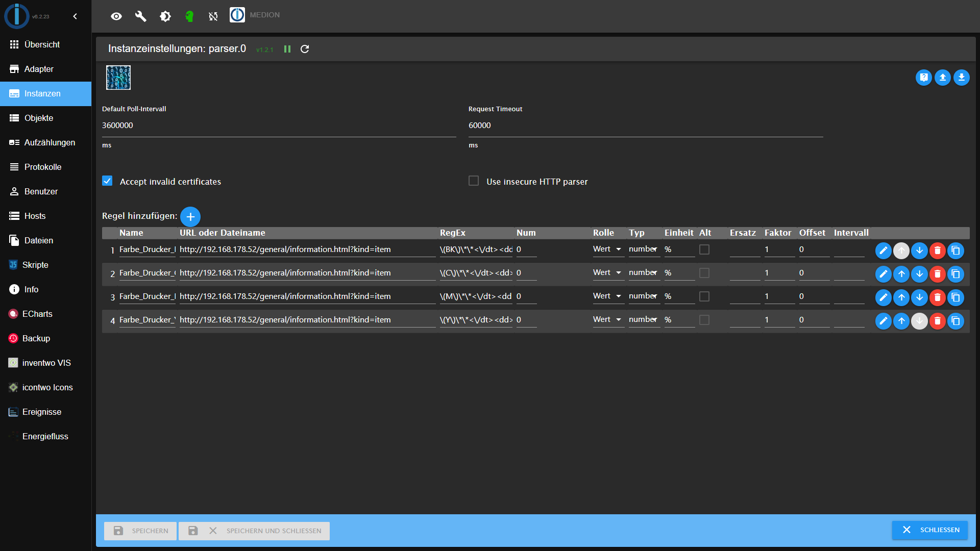
Task: Pause the parser.0 instance
Action: pyautogui.click(x=287, y=49)
